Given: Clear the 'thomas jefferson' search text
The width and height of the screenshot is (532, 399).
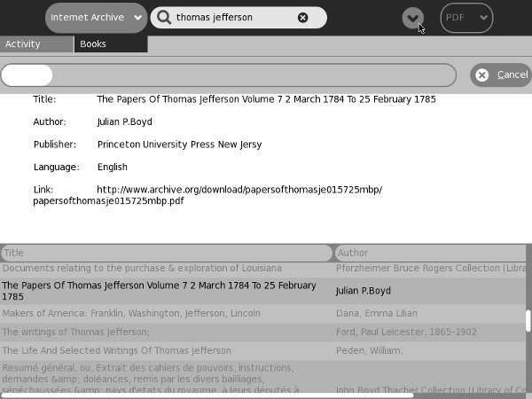Looking at the screenshot, I should [303, 18].
